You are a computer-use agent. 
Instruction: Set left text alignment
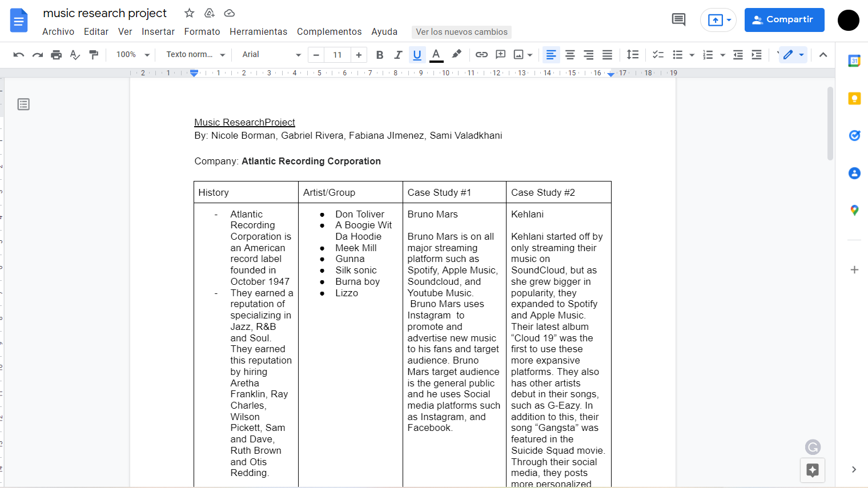click(x=551, y=55)
